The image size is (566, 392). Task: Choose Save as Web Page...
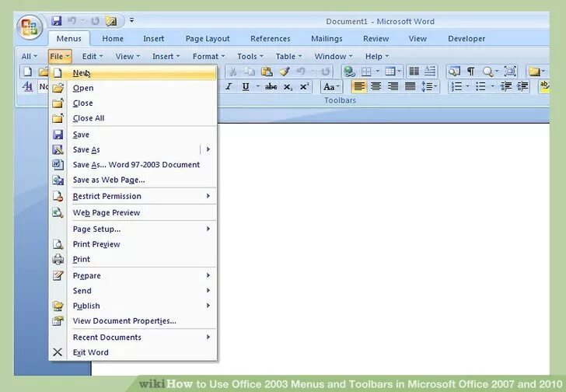(x=133, y=180)
